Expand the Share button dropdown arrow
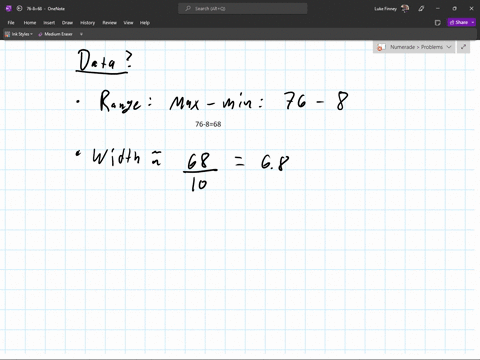The height and width of the screenshot is (360, 480). pos(473,22)
